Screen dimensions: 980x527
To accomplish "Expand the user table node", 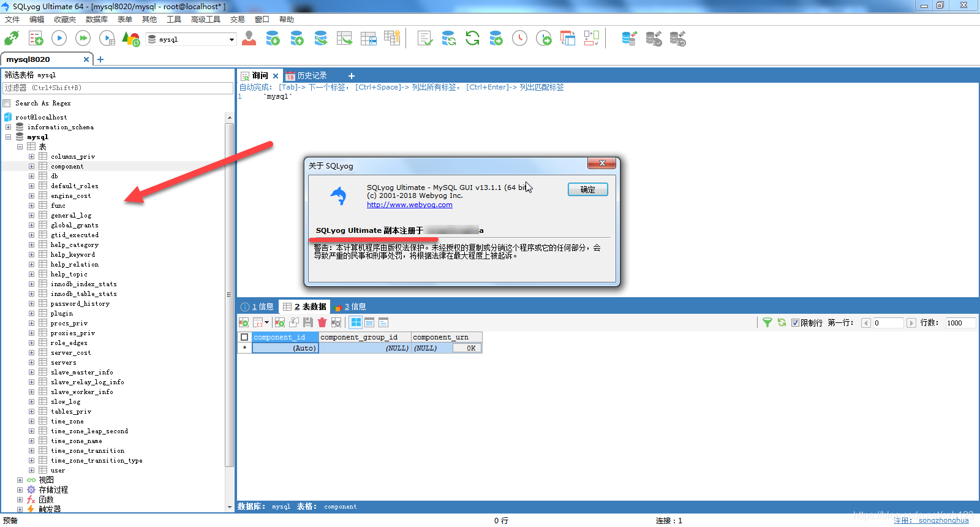I will (32, 471).
